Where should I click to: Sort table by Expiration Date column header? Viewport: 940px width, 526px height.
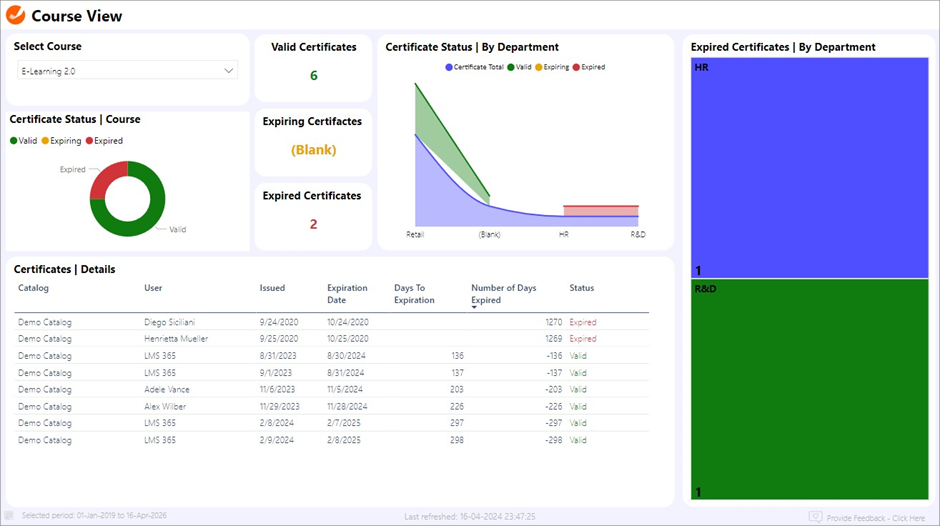347,294
